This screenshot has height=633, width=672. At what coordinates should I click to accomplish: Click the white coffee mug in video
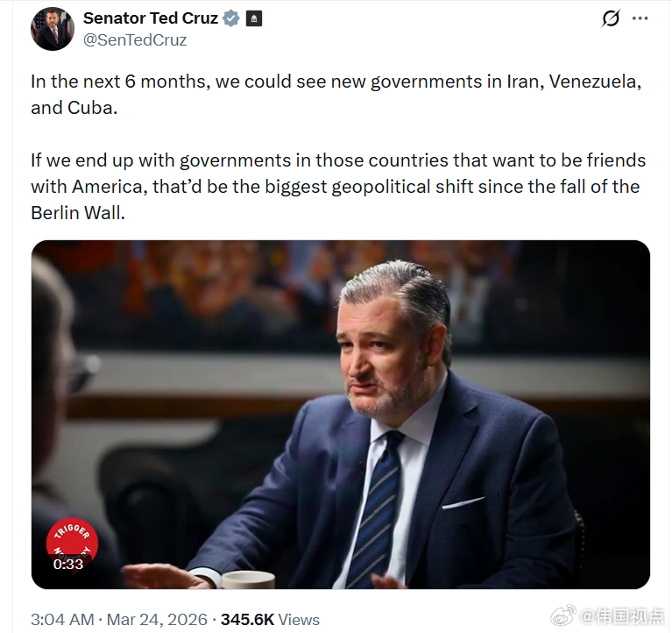tap(248, 580)
